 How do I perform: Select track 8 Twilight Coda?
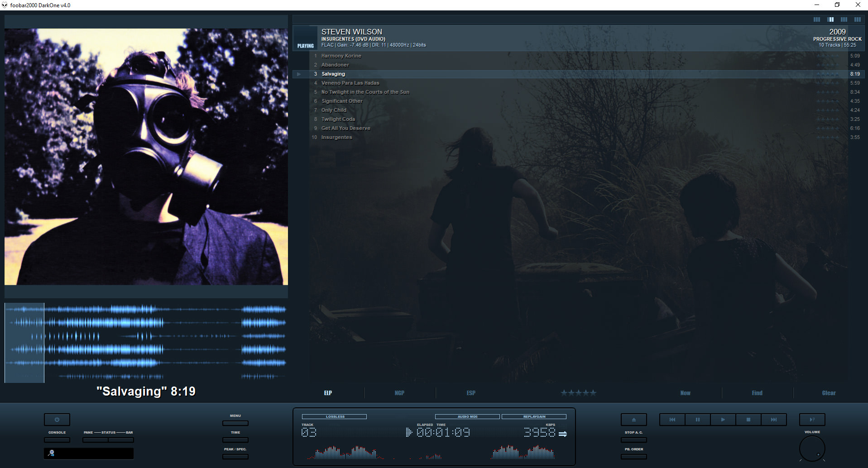[579, 119]
